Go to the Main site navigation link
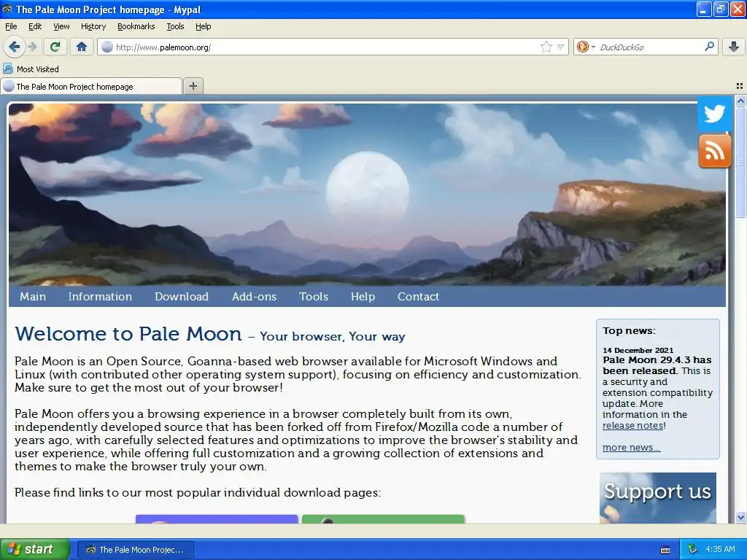The height and width of the screenshot is (560, 747). (x=33, y=296)
